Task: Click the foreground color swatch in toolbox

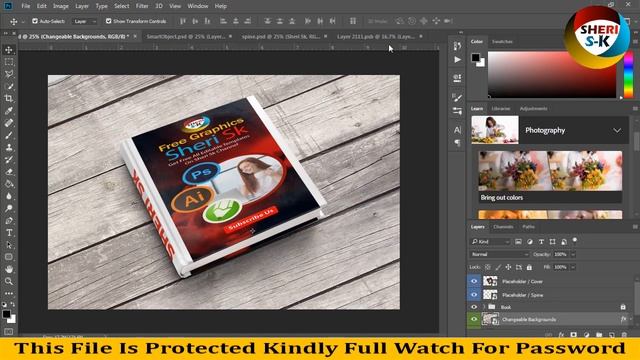Action: click(6, 314)
